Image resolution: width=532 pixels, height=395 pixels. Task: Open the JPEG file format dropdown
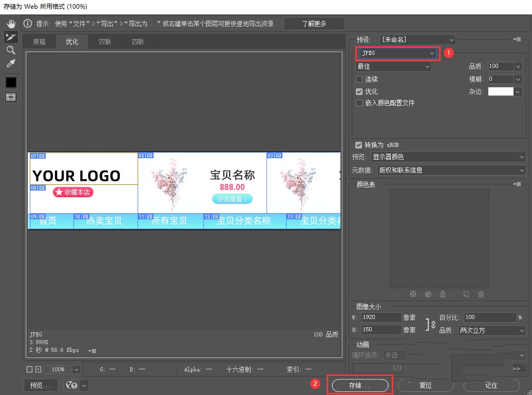[x=398, y=53]
